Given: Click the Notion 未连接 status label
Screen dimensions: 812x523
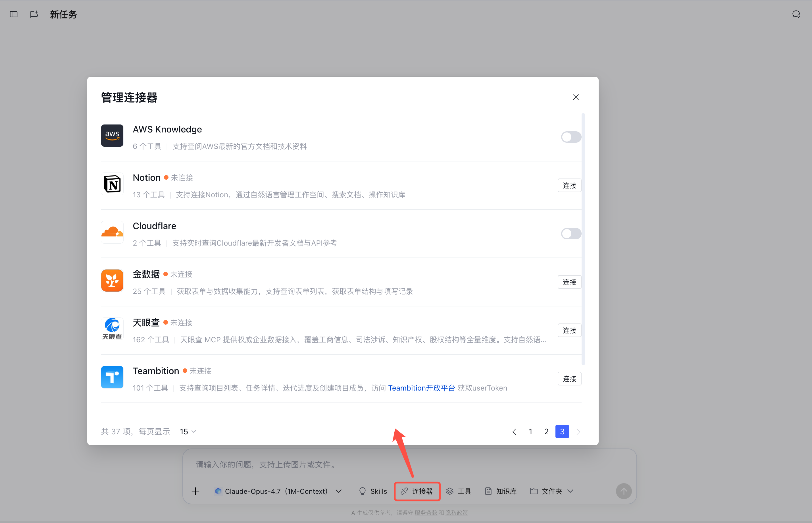Looking at the screenshot, I should point(182,178).
